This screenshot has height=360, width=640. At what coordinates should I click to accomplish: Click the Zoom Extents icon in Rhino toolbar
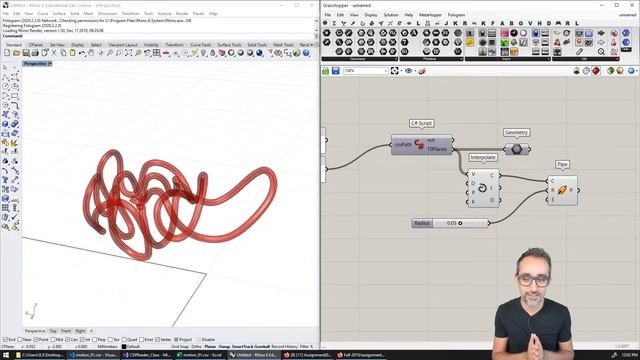click(x=129, y=53)
